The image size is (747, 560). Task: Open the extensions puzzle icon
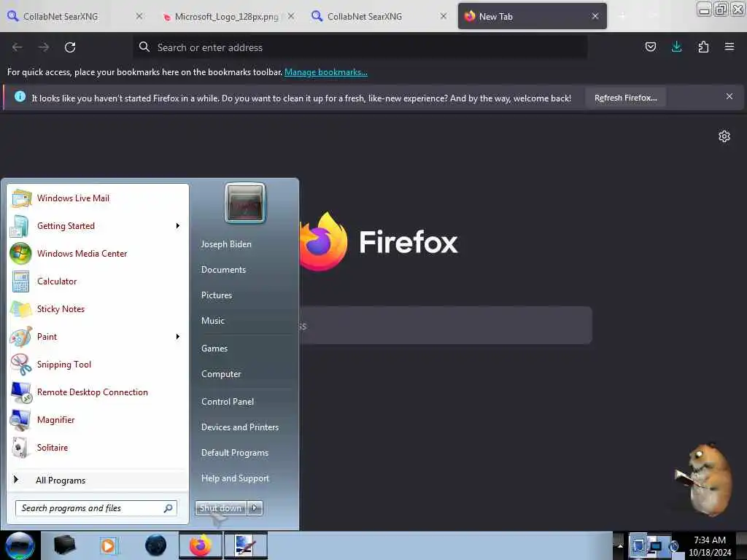point(703,47)
